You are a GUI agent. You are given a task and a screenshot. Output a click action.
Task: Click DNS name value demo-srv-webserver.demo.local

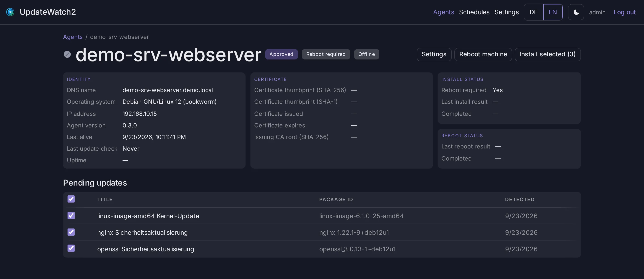pos(167,90)
